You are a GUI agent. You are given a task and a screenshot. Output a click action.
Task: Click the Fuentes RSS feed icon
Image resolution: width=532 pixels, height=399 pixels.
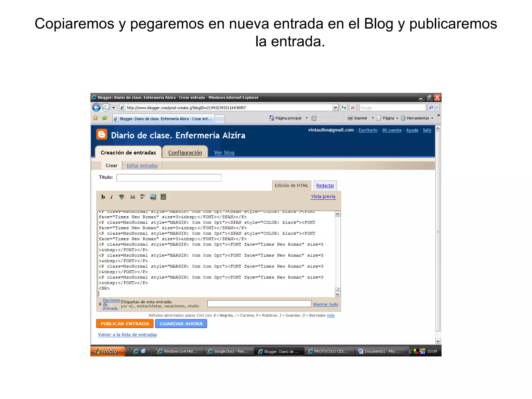tap(314, 118)
